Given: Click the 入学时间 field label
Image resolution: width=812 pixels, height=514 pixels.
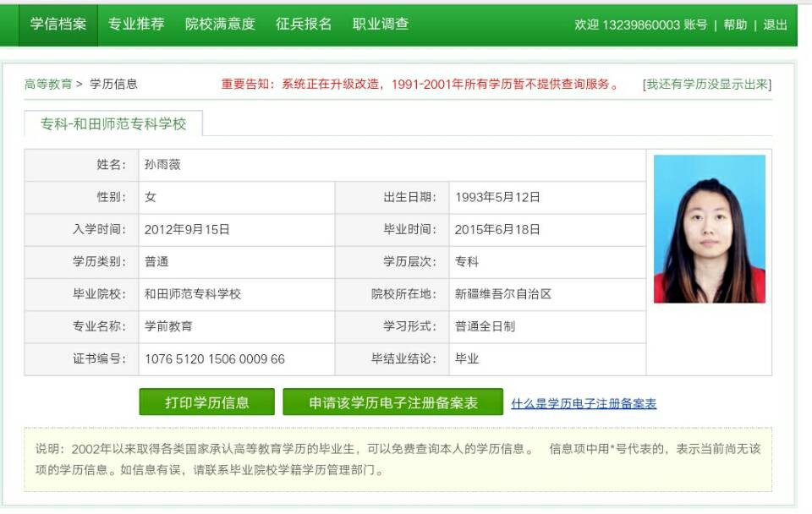Looking at the screenshot, I should 100,229.
